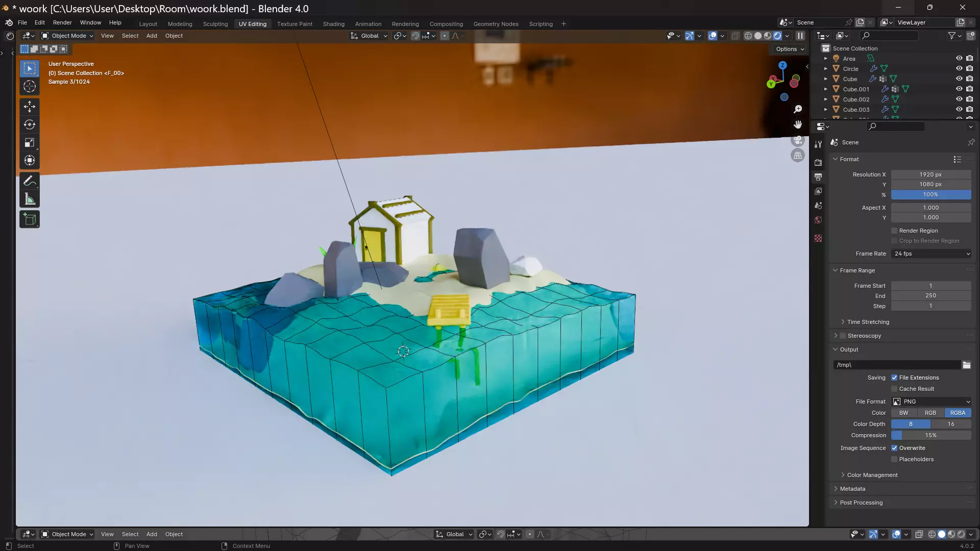Switch to the Geometry Nodes workspace tab

point(496,24)
